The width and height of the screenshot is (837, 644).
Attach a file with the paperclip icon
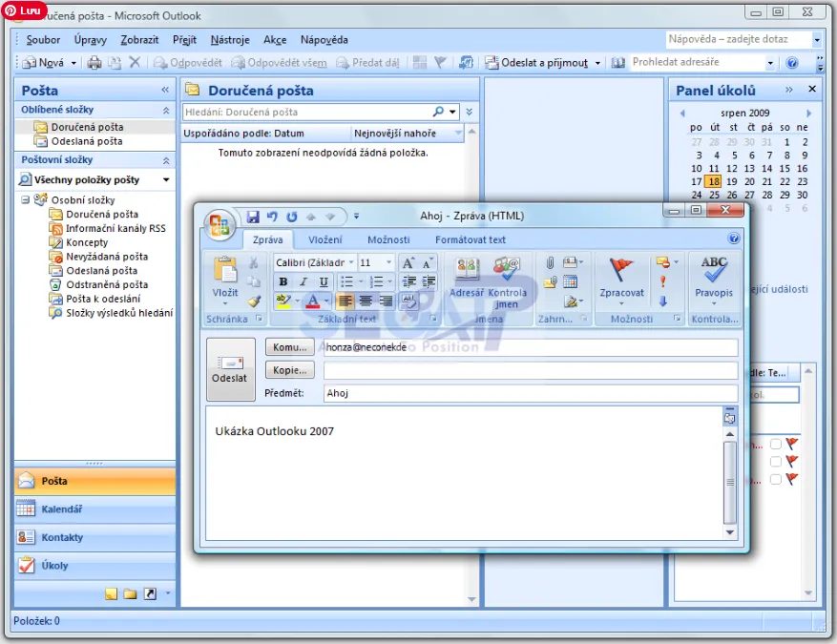[550, 261]
